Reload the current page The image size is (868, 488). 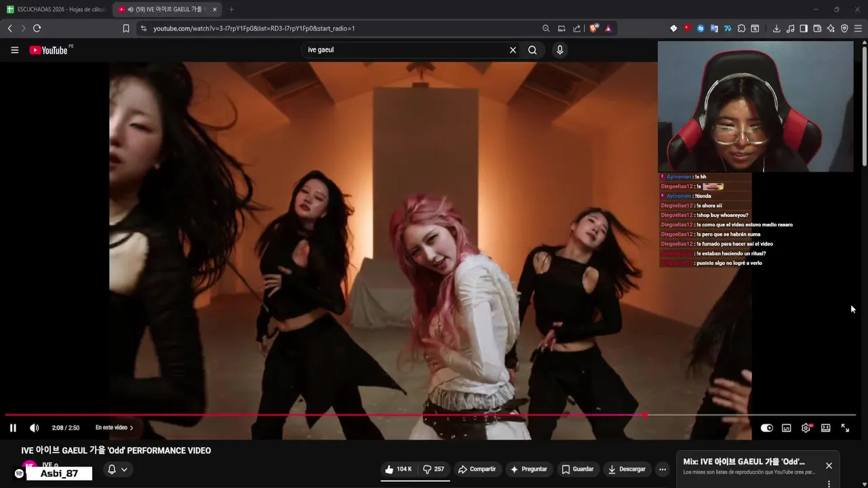pyautogui.click(x=37, y=28)
